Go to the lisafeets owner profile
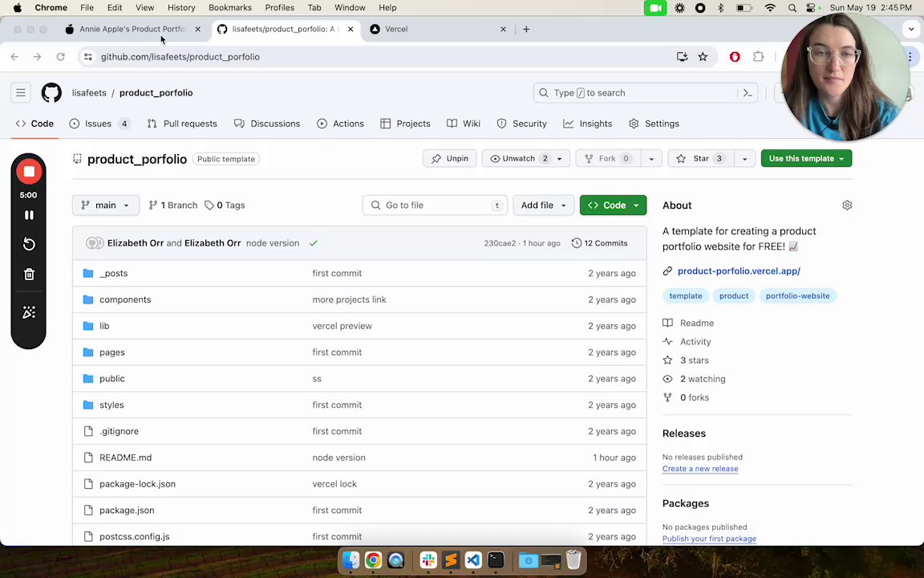924x578 pixels. coord(89,92)
